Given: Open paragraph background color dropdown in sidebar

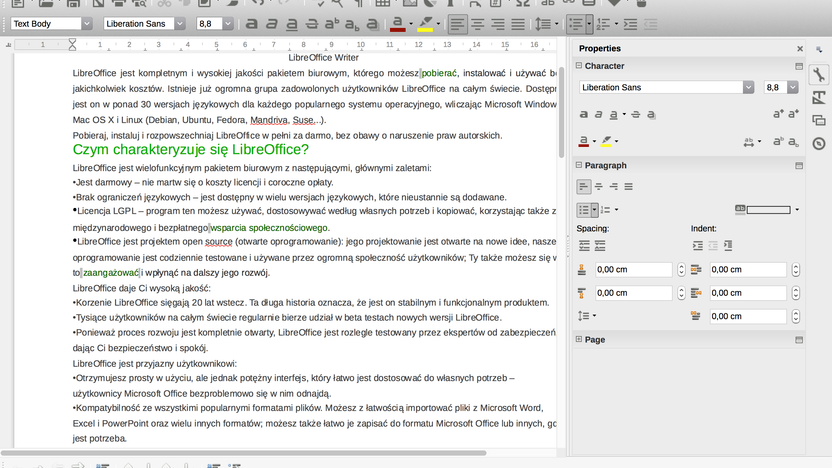Looking at the screenshot, I should (797, 210).
